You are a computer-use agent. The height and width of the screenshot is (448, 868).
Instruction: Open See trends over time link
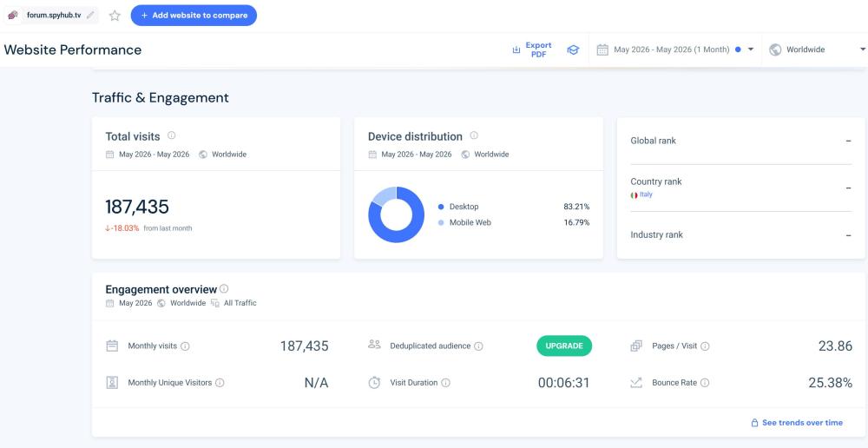pos(797,423)
